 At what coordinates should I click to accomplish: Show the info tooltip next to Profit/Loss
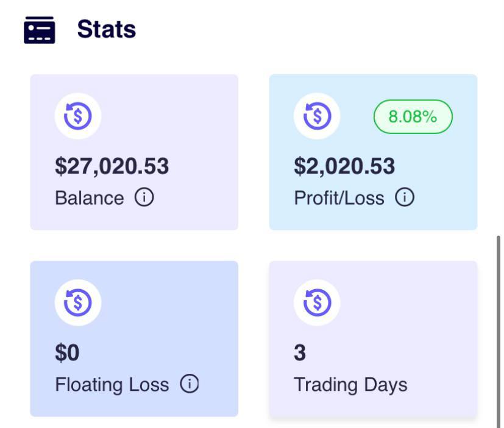pyautogui.click(x=405, y=198)
